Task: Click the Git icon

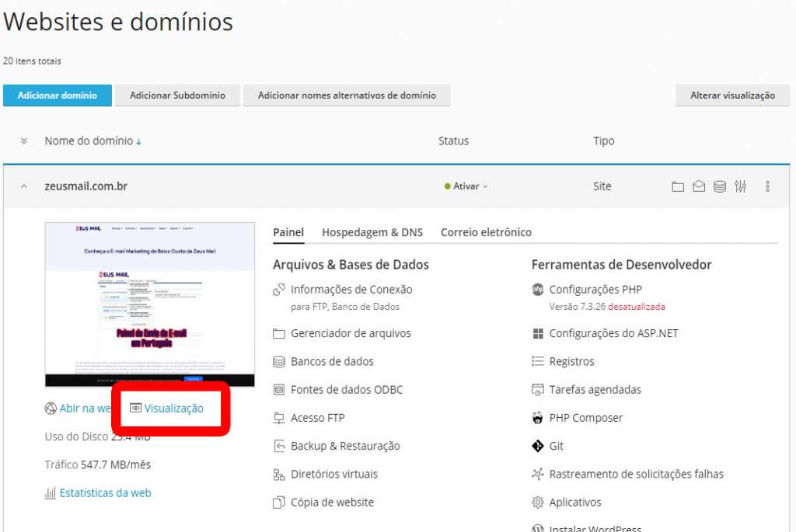Action: tap(537, 446)
